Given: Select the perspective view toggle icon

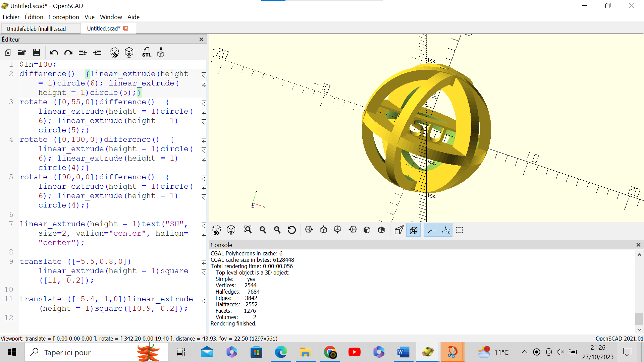Looking at the screenshot, I should [399, 229].
